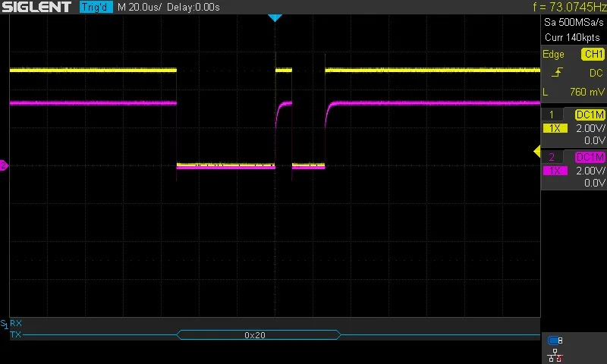Click the SIGLENT logo
Screen dimensions: 607x364
[36, 7]
